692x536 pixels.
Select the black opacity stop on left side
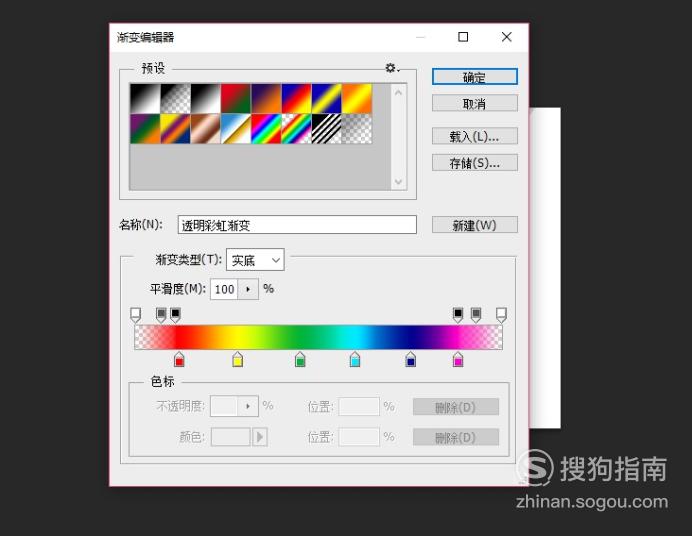(x=175, y=315)
